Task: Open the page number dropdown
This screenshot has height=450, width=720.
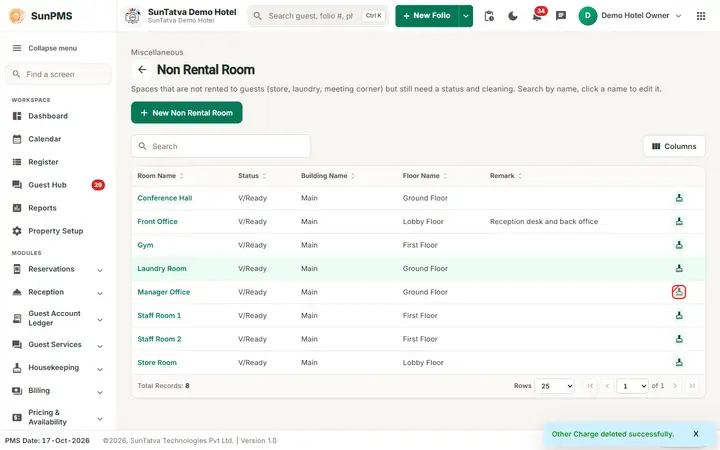Action: [632, 386]
